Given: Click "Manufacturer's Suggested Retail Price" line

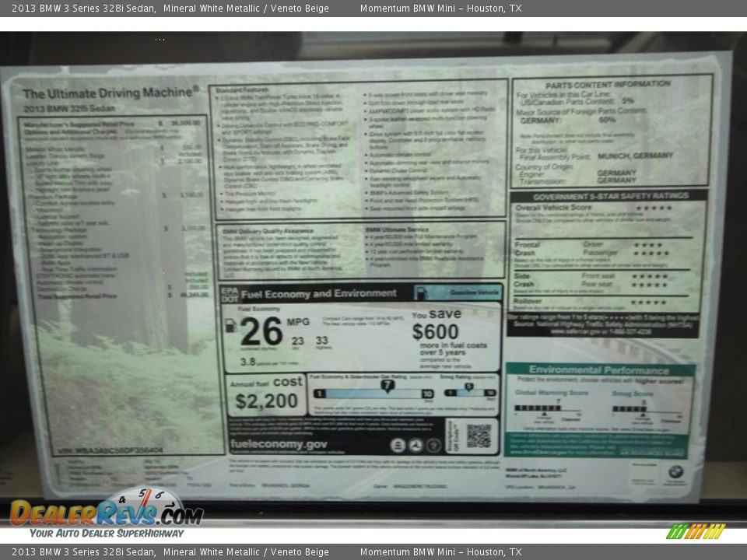Looking at the screenshot, I should (112, 124).
